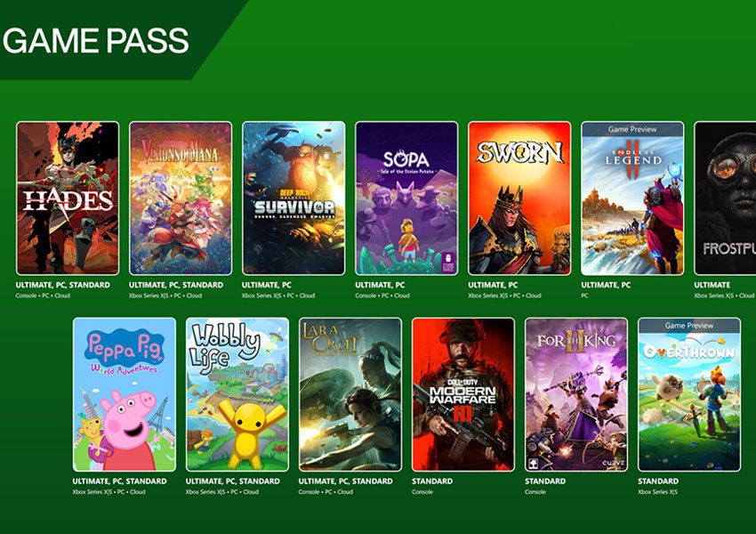Open the Wobbly Life game tile
Image resolution: width=756 pixels, height=534 pixels.
coord(237,394)
